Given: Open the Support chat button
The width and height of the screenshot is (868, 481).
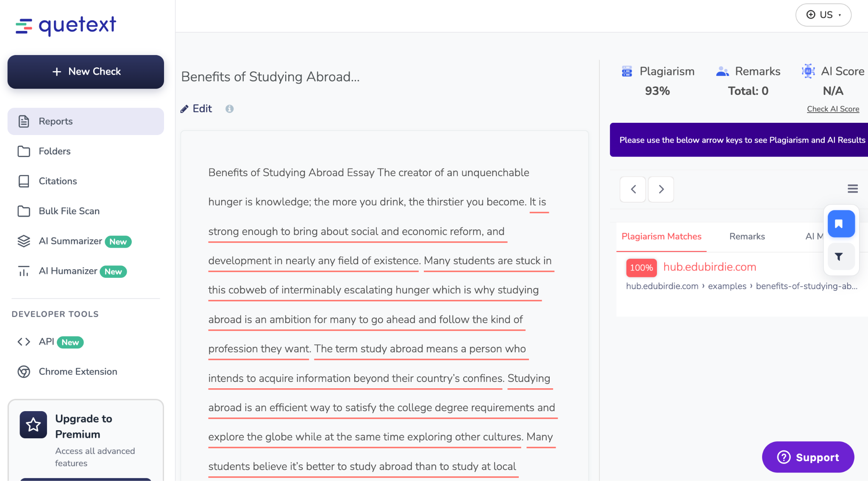Looking at the screenshot, I should (808, 457).
